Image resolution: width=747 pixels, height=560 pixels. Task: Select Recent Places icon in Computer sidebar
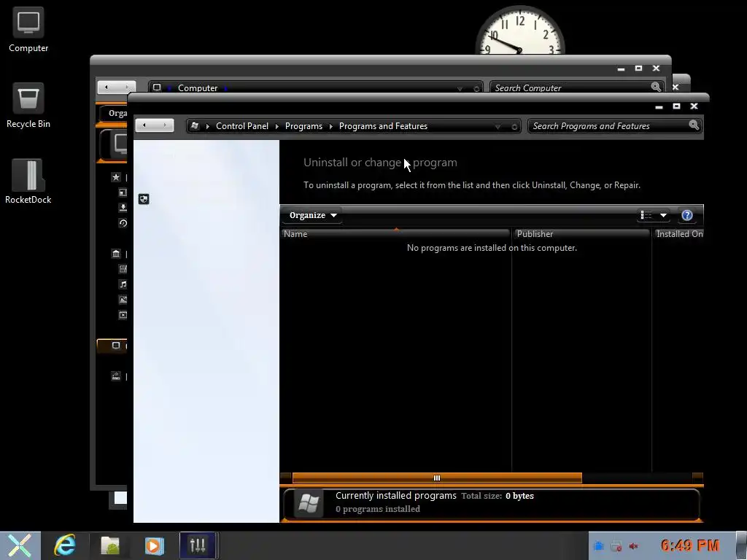pyautogui.click(x=123, y=223)
